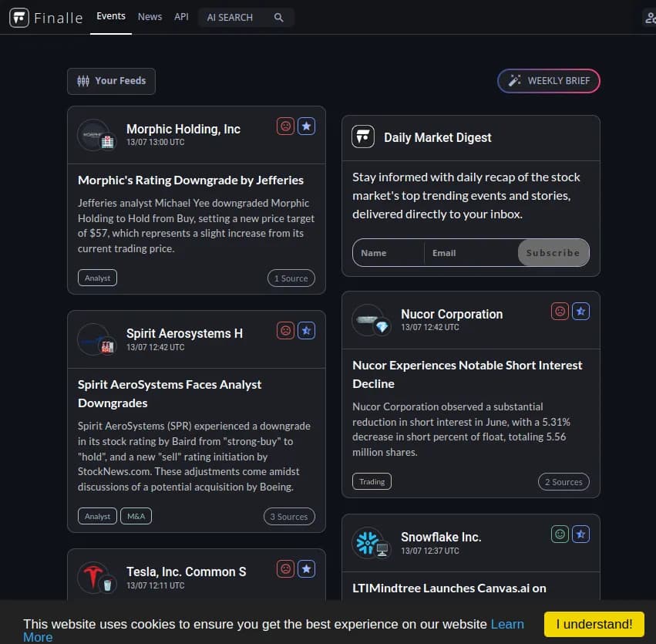Select the Analyst tag on Morphic card

click(97, 278)
